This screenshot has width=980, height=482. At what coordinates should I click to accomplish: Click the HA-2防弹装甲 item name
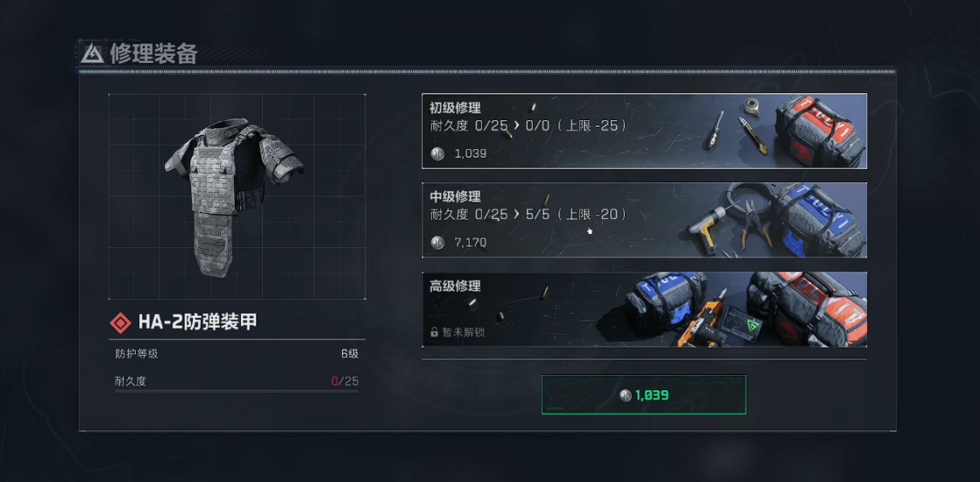coord(197,323)
